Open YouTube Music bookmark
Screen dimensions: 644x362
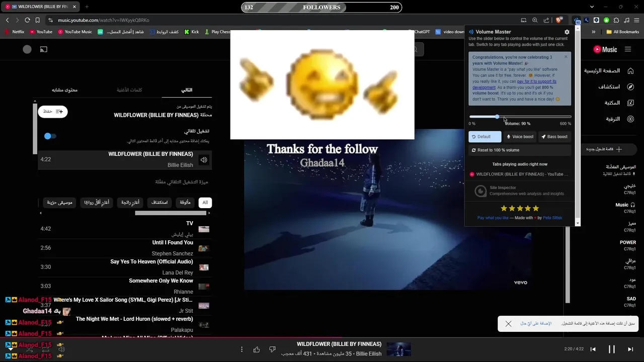pos(75,32)
